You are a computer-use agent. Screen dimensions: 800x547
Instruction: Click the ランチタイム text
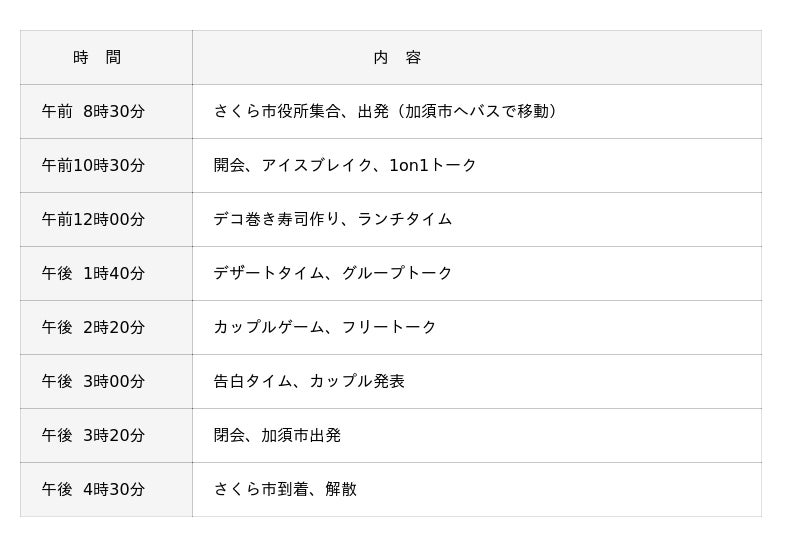(x=405, y=220)
